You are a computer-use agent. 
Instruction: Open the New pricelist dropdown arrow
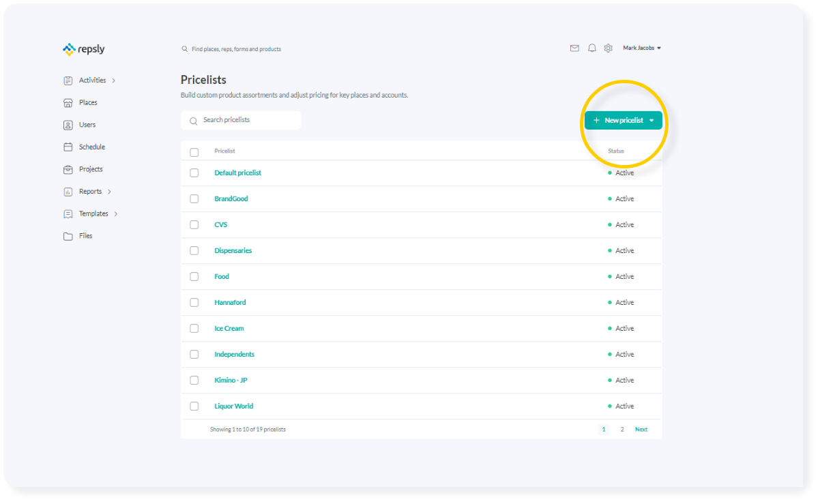pyautogui.click(x=651, y=121)
